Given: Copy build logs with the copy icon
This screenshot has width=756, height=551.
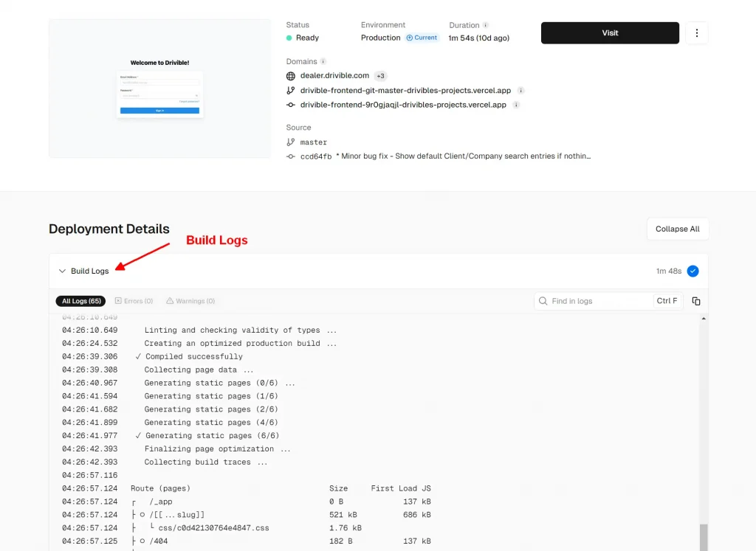Looking at the screenshot, I should (x=695, y=301).
